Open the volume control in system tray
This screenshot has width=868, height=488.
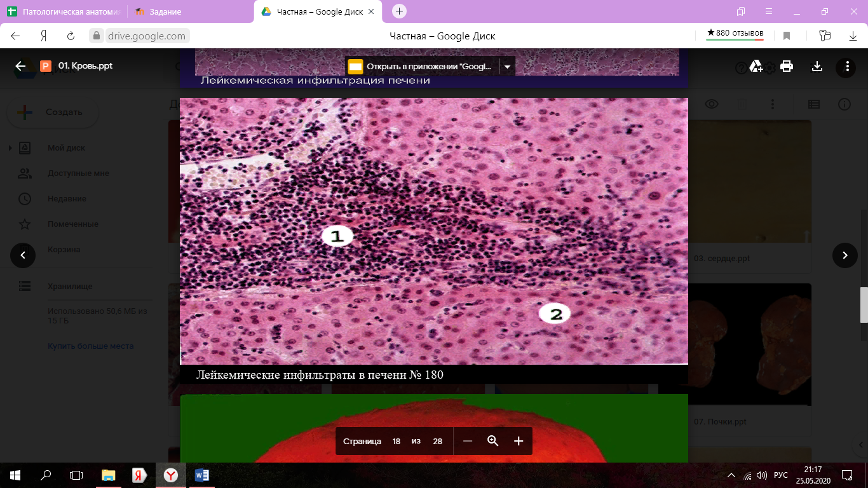click(762, 475)
